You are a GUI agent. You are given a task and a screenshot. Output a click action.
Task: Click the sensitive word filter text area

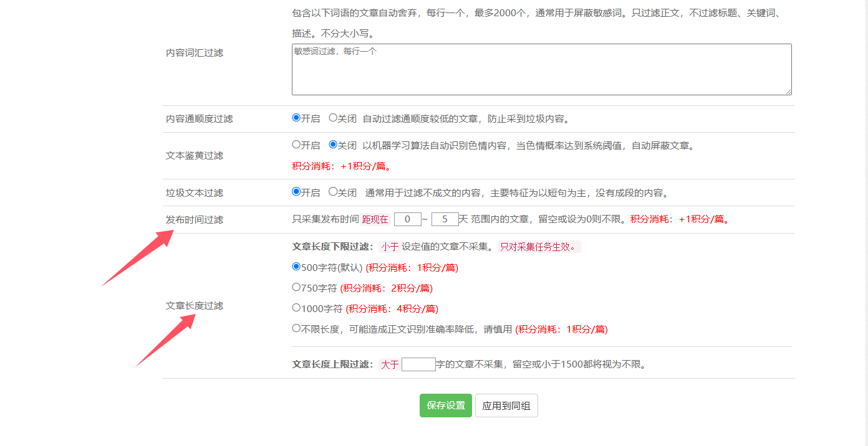(541, 69)
